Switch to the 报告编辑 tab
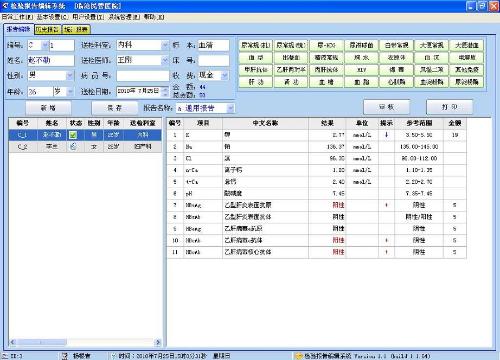This screenshot has height=360, width=500. click(19, 29)
